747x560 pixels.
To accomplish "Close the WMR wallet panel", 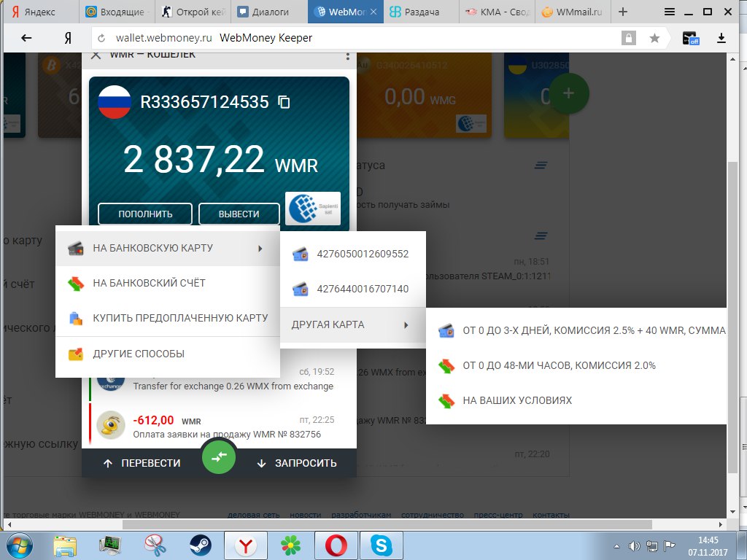I will coord(96,55).
